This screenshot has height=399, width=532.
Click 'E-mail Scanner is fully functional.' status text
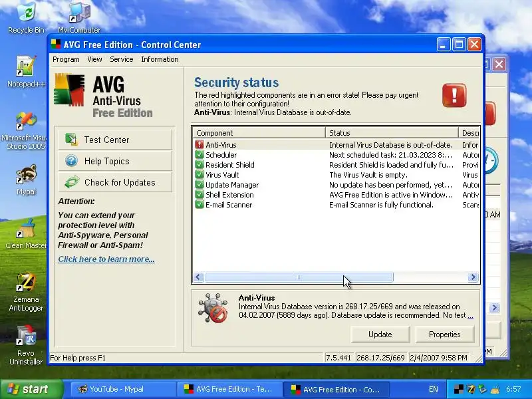pyautogui.click(x=381, y=205)
